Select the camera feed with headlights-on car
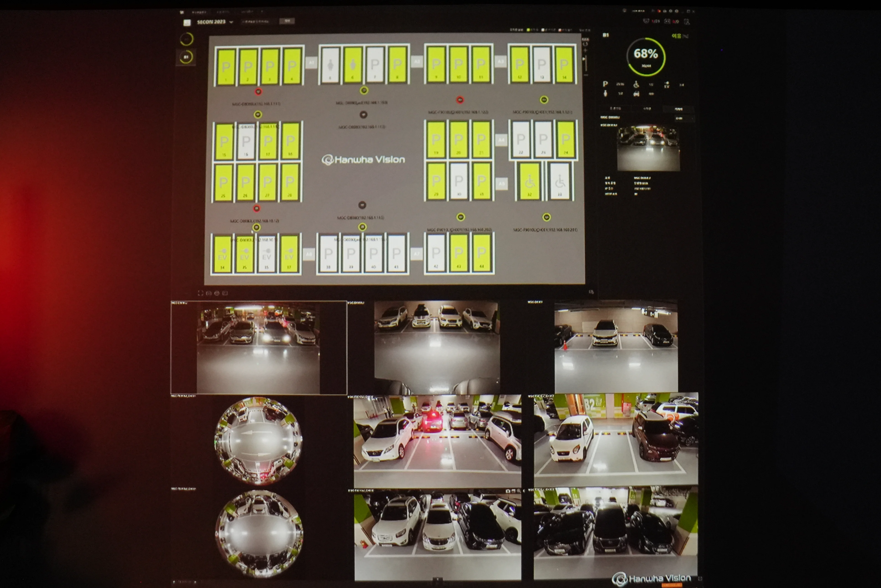 click(259, 348)
